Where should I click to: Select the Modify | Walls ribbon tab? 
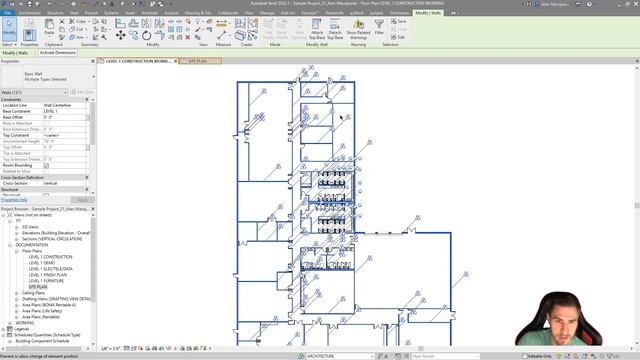click(428, 13)
